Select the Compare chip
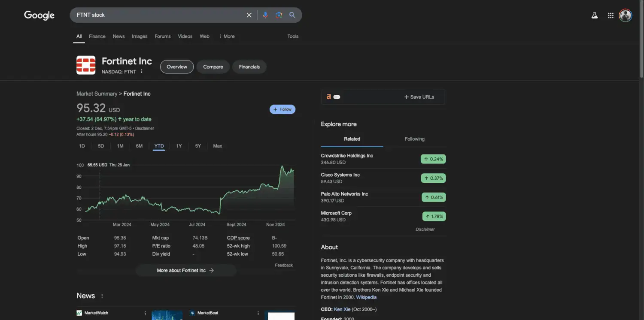The height and width of the screenshot is (320, 644). (x=213, y=67)
